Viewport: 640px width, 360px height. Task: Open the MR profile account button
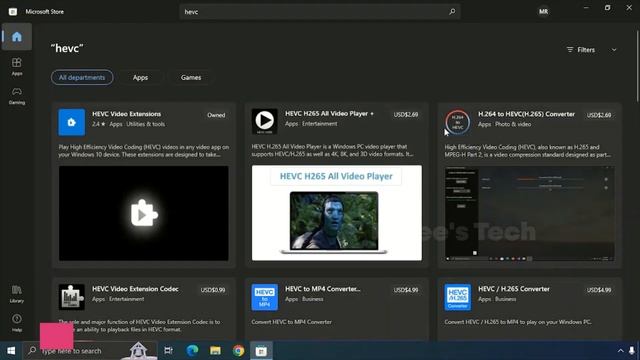(x=543, y=11)
